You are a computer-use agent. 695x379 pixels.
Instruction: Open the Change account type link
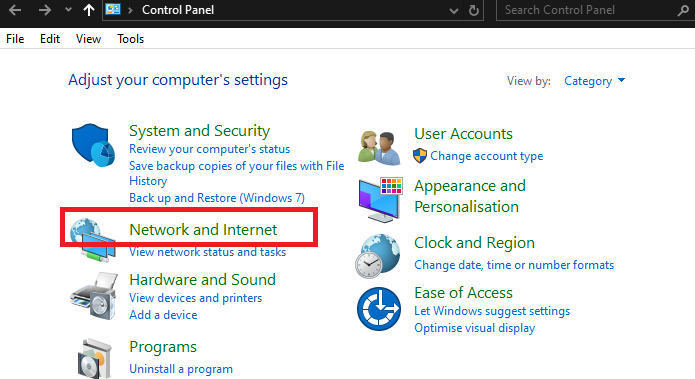click(487, 156)
